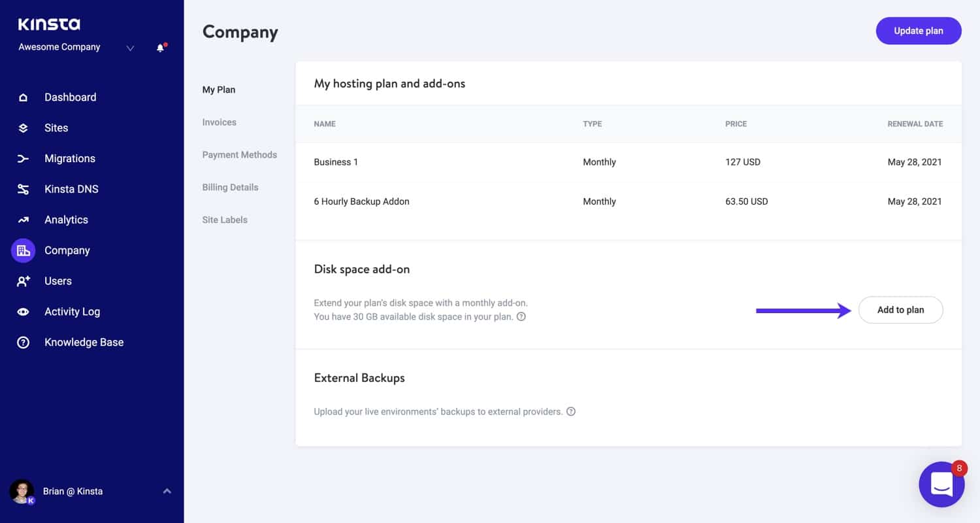Click the 6 Hourly Backup Addon row name
This screenshot has width=980, height=523.
coord(361,201)
